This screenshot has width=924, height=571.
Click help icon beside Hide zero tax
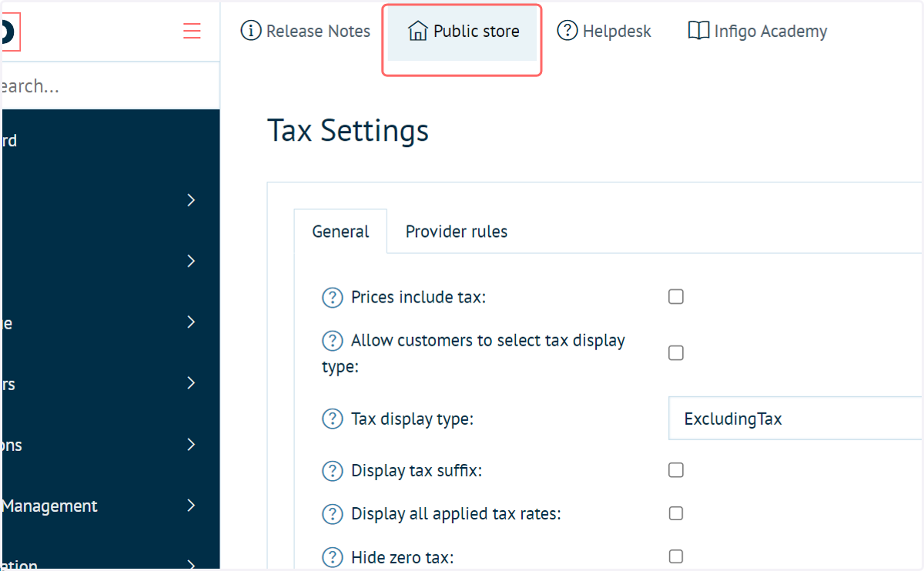(x=332, y=556)
